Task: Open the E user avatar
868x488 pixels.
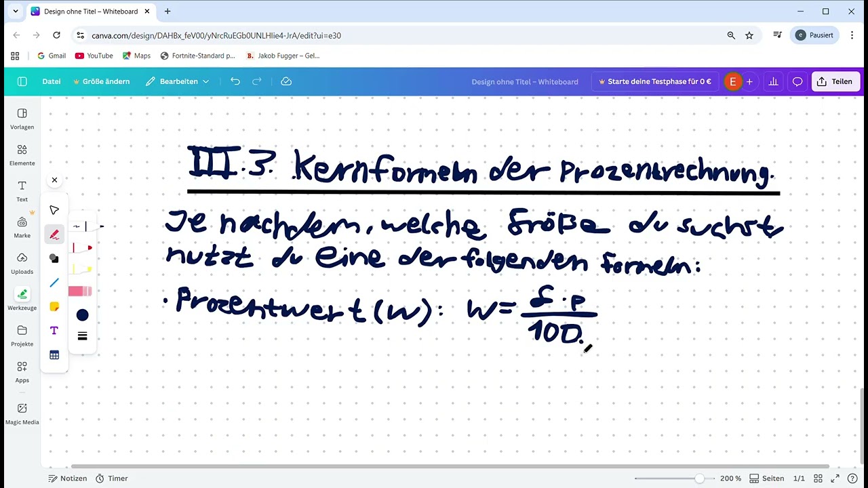Action: [732, 81]
